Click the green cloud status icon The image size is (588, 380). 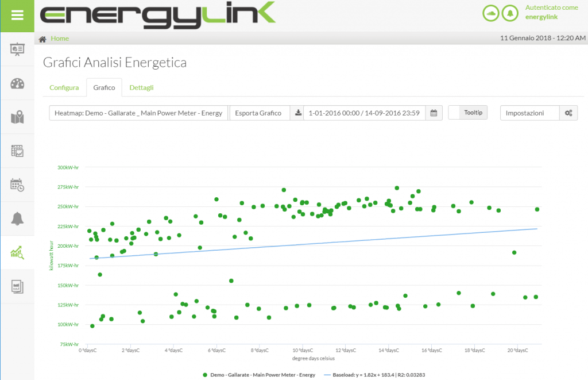(490, 12)
